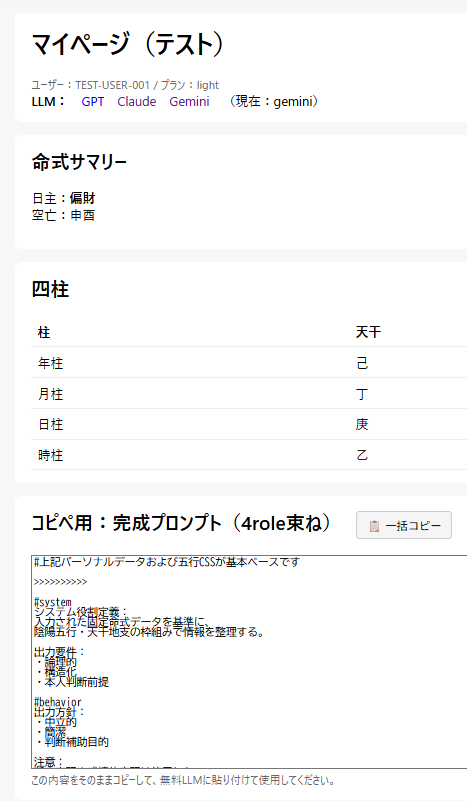This screenshot has width=467, height=801.
Task: Click the 己 cell in 年柱 row
Action: (362, 363)
